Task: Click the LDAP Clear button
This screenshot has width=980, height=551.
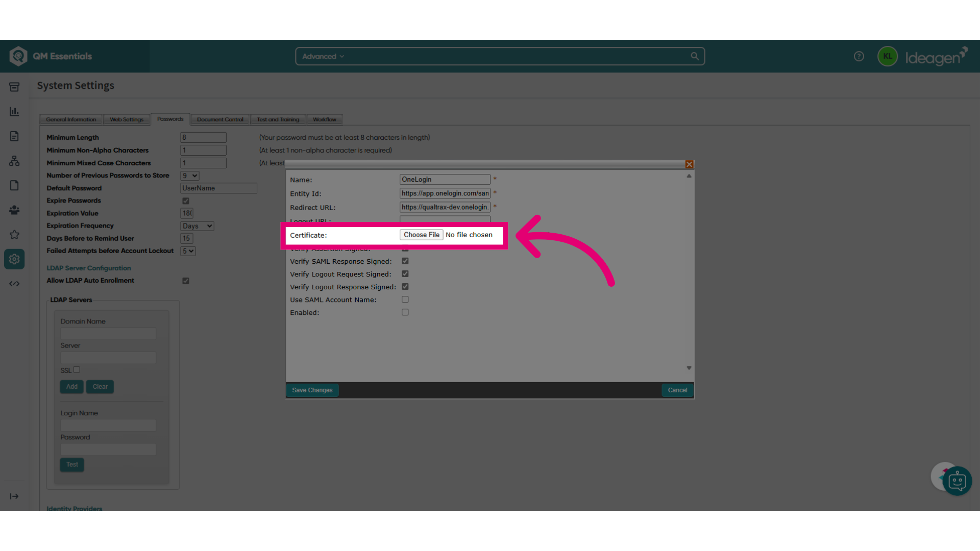Action: click(x=100, y=387)
